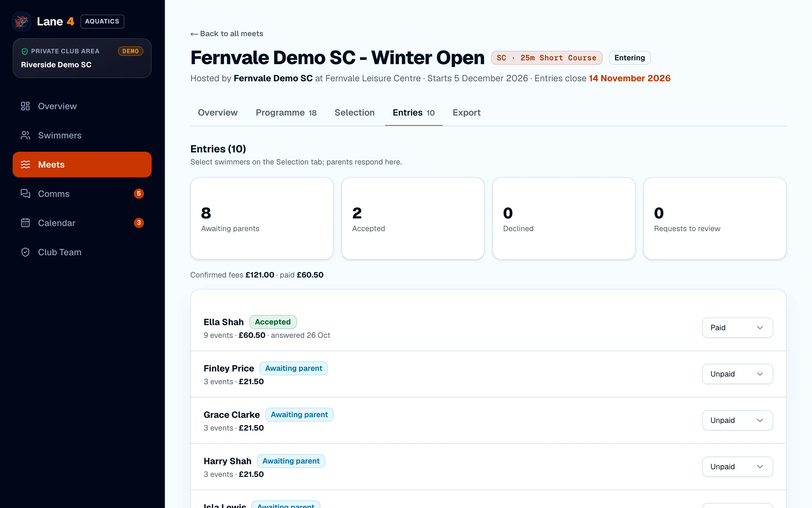Screen dimensions: 812x508
Task: Click the Entering status badge
Action: [630, 58]
